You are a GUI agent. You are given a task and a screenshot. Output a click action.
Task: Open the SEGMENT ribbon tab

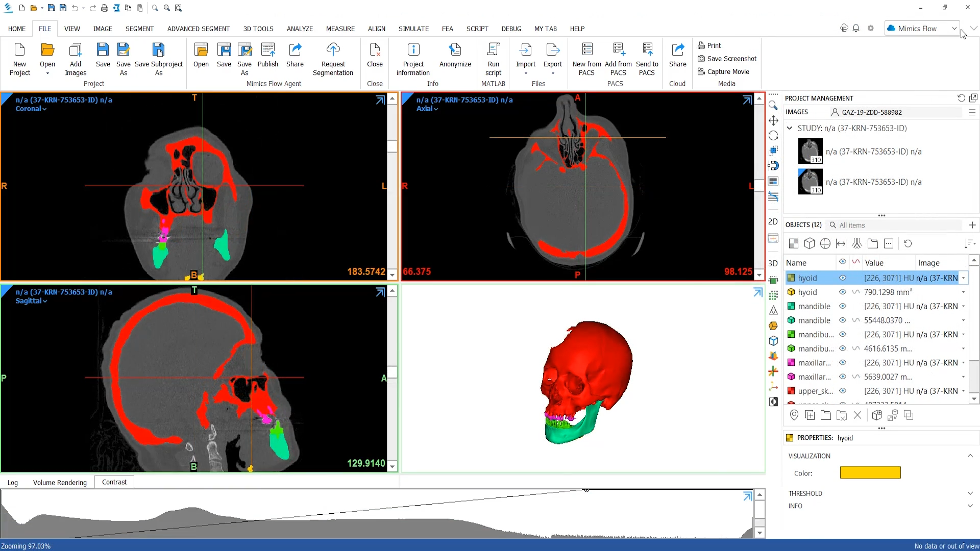[139, 29]
